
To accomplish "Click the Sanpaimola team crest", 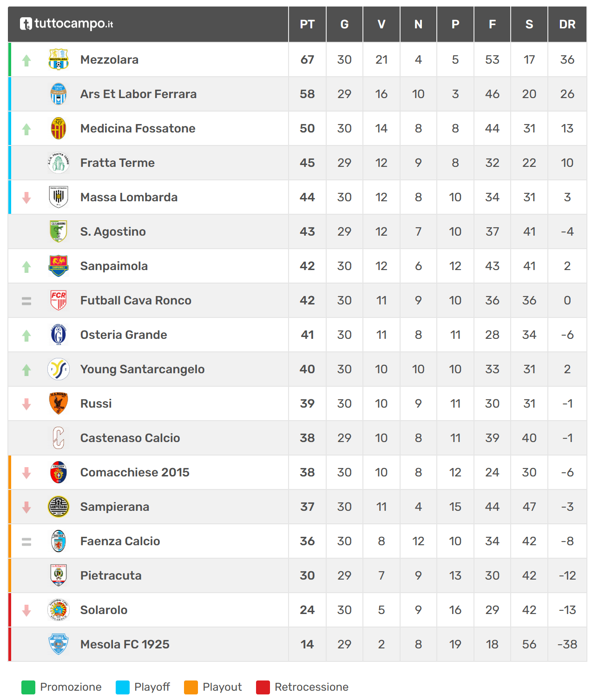I will click(59, 266).
